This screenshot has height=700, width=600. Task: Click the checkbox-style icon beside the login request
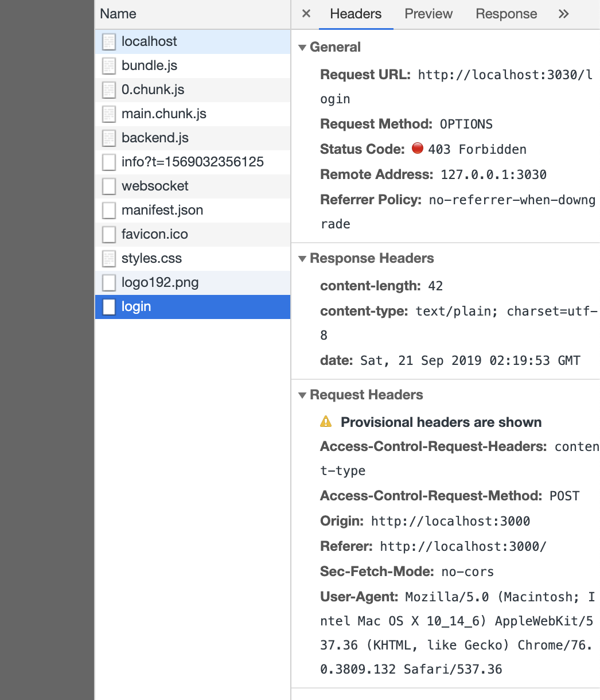[x=108, y=306]
